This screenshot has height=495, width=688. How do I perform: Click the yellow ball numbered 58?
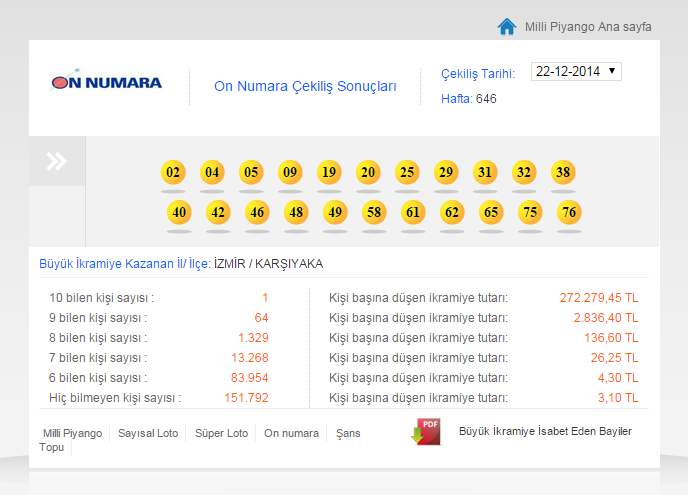(374, 212)
